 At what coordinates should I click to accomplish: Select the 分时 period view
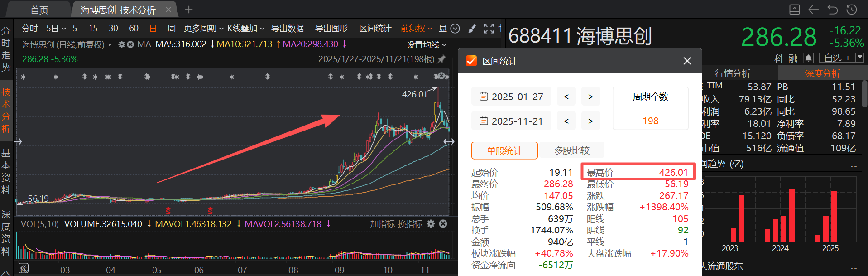coord(29,29)
